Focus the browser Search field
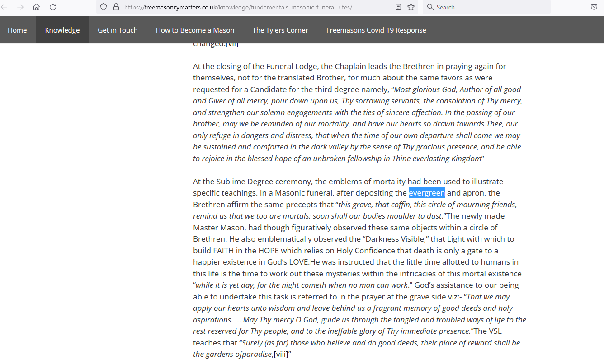 [x=486, y=7]
